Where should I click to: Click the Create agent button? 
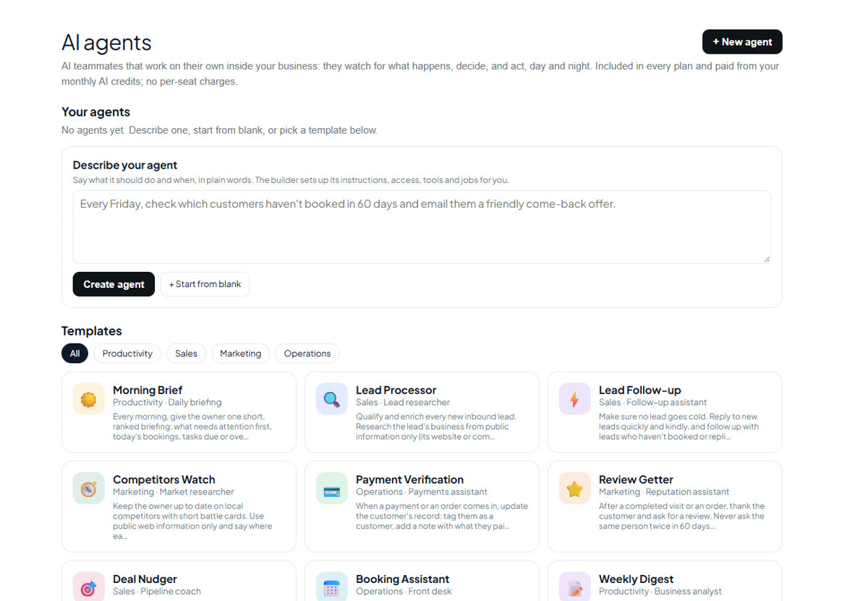[x=114, y=284]
